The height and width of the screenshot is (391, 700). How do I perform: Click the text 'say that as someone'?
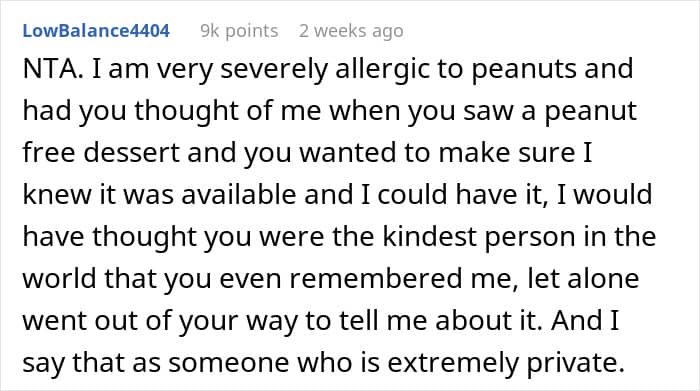tap(155, 362)
